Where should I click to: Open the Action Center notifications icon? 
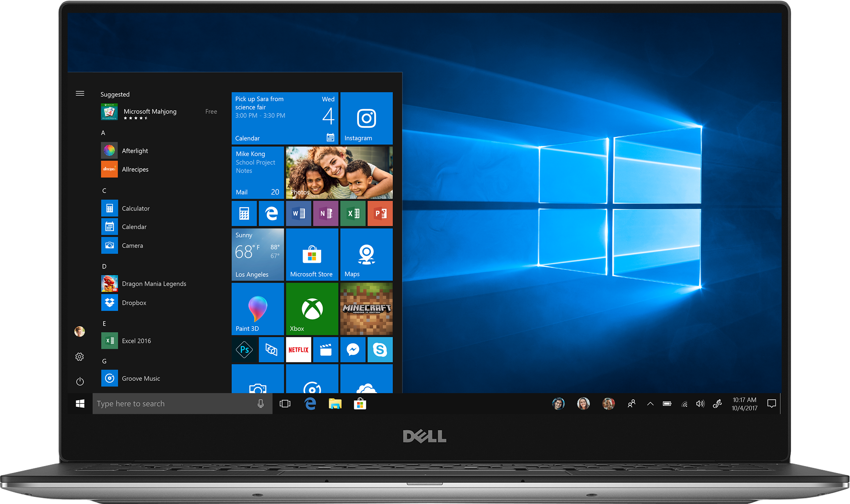coord(771,404)
